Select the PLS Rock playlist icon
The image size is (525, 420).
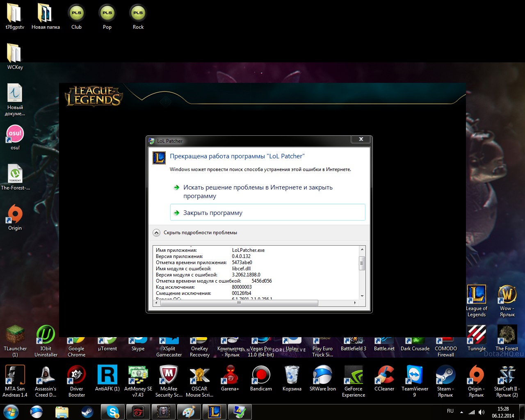(138, 17)
